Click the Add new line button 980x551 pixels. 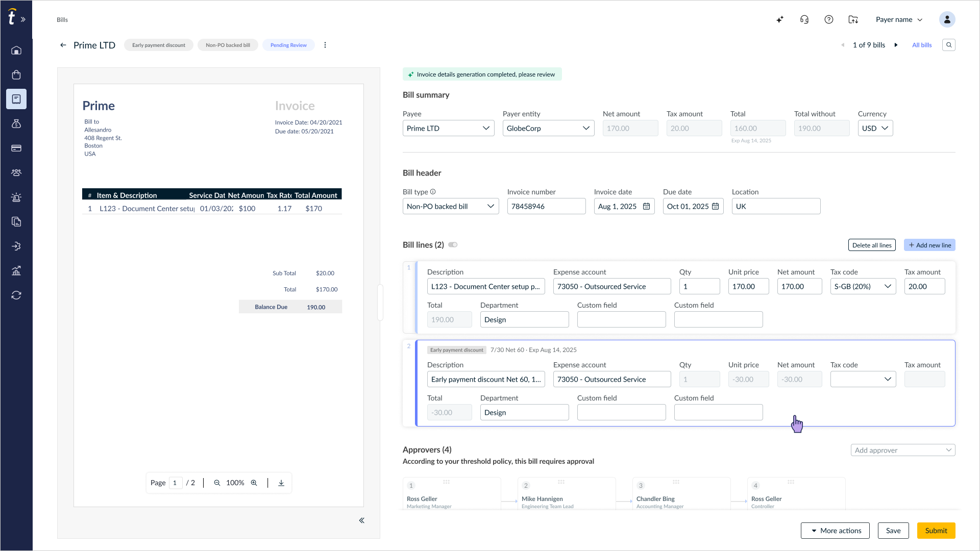click(x=929, y=245)
